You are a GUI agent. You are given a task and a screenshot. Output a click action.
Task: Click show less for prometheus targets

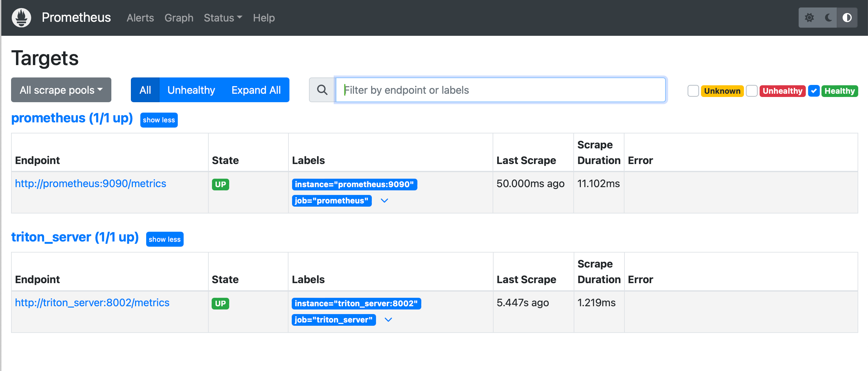tap(159, 120)
